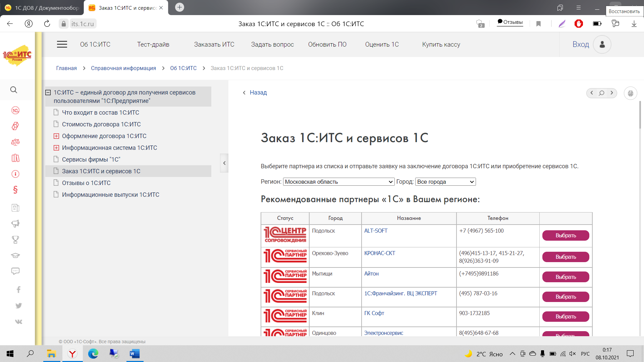The height and width of the screenshot is (362, 644).
Task: Open the books library icon in sidebar
Action: tap(15, 158)
